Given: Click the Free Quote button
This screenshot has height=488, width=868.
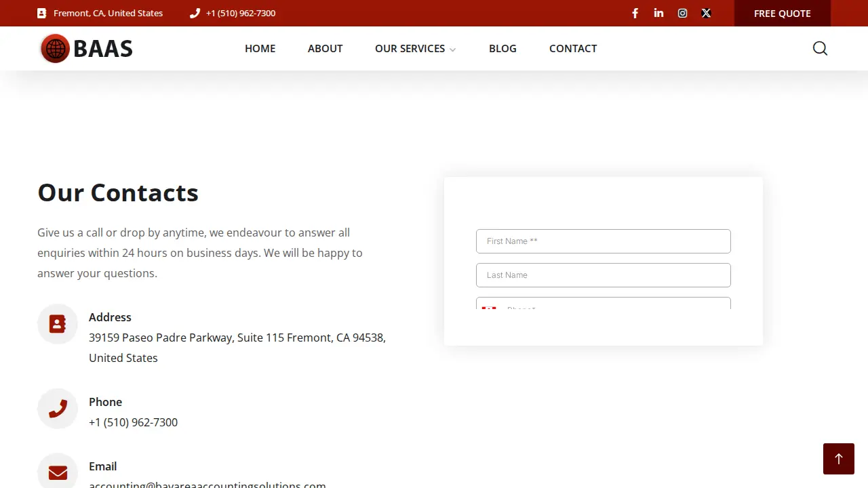Looking at the screenshot, I should tap(783, 13).
